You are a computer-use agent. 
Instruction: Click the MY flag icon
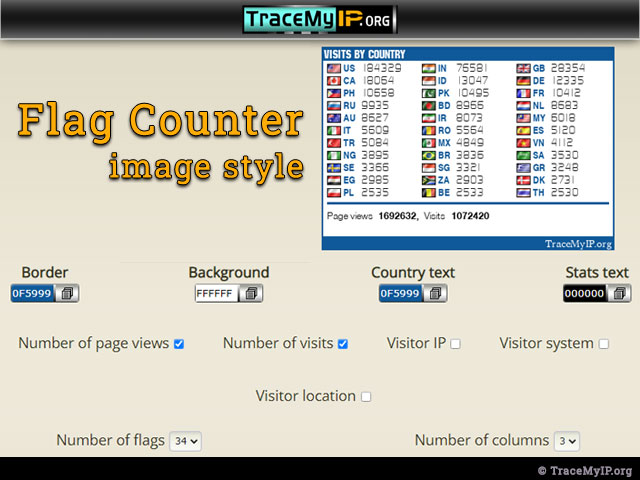point(523,118)
